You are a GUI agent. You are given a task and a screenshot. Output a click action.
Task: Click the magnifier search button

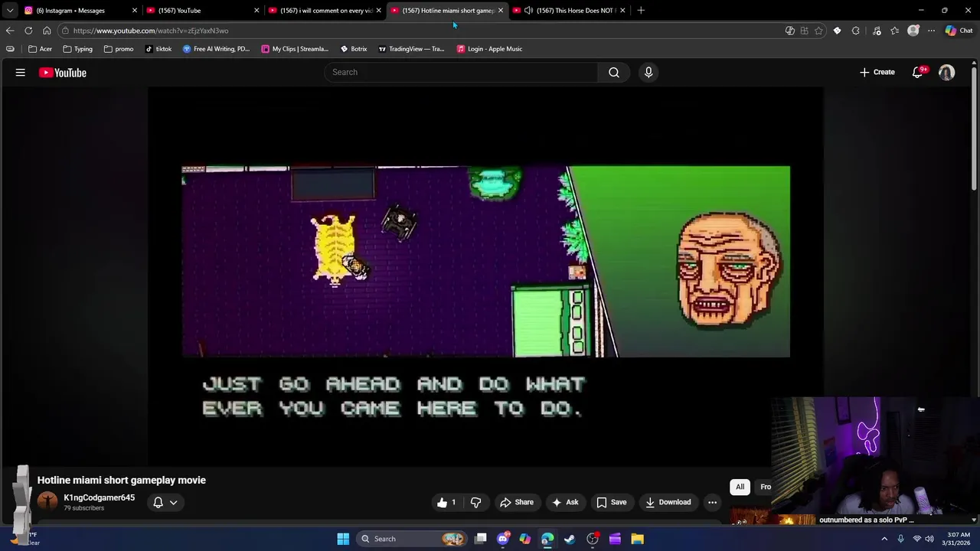[614, 72]
